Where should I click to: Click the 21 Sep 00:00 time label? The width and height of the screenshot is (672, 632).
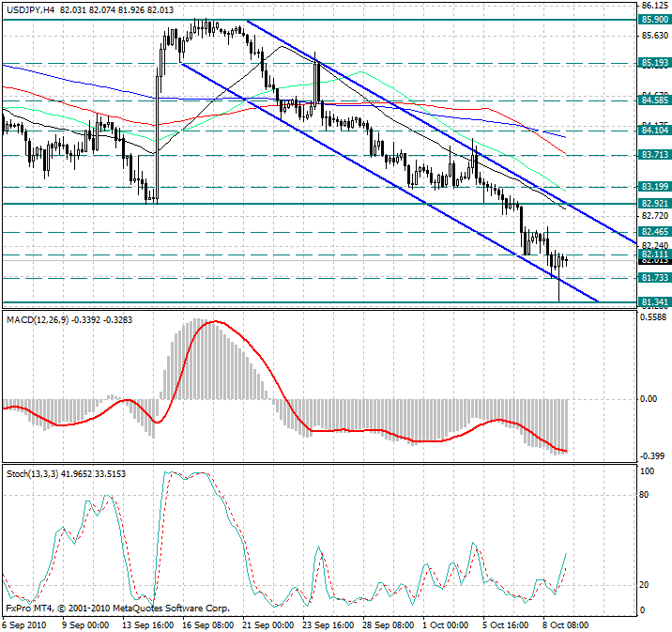(267, 624)
